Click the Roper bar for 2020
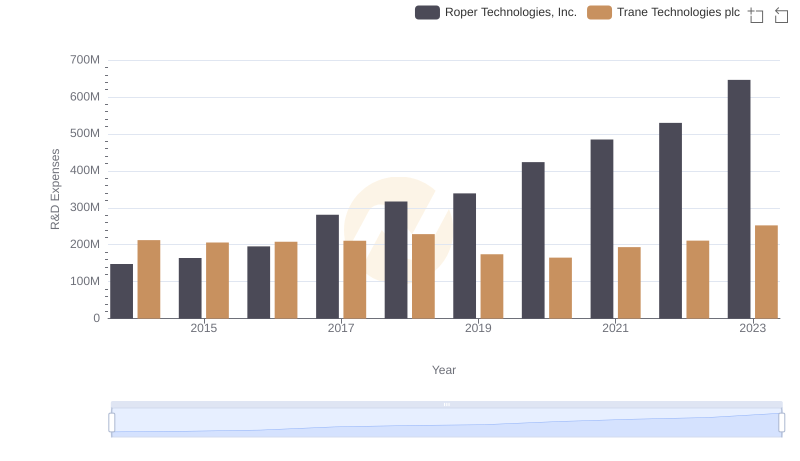 pyautogui.click(x=533, y=241)
